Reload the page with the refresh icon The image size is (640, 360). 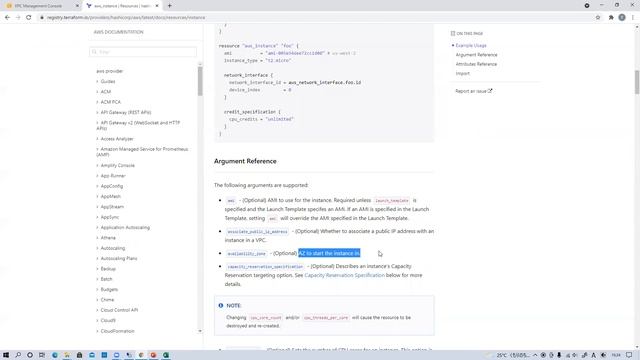coord(29,18)
